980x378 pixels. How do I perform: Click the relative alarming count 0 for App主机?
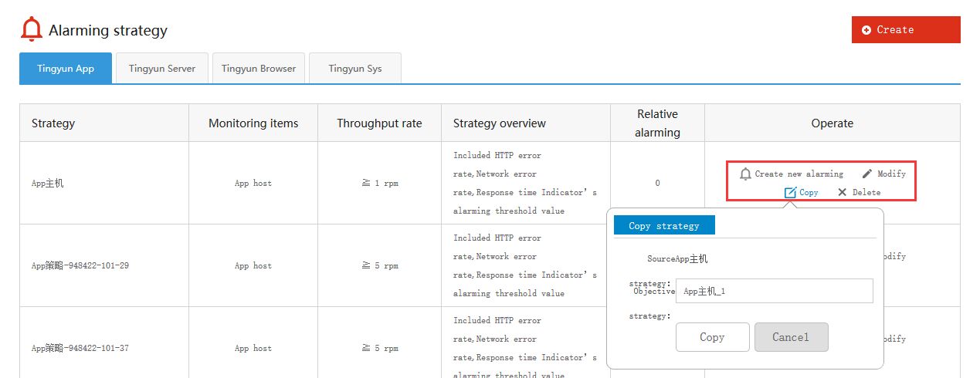point(657,184)
